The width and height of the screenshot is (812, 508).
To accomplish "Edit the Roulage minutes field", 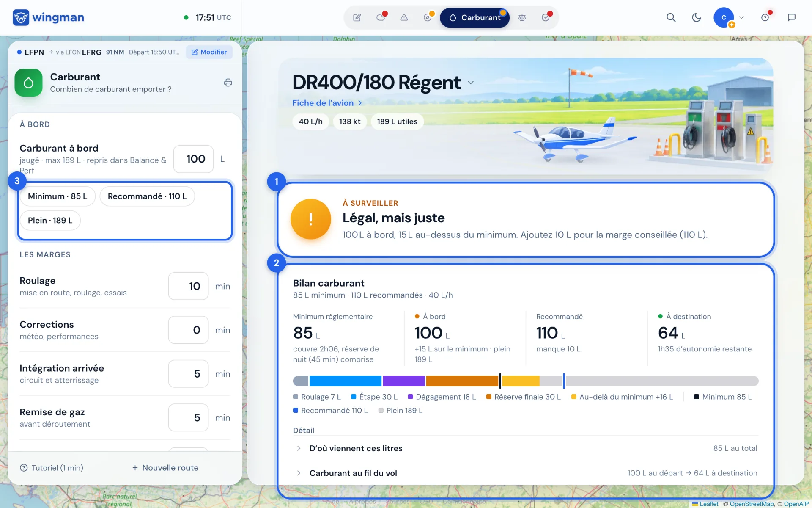I will tap(189, 286).
